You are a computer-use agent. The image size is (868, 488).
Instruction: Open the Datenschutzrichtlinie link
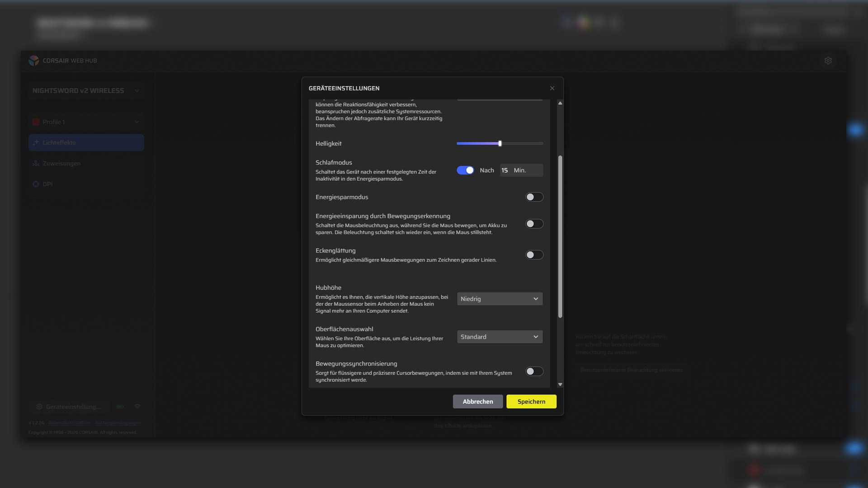coord(69,423)
